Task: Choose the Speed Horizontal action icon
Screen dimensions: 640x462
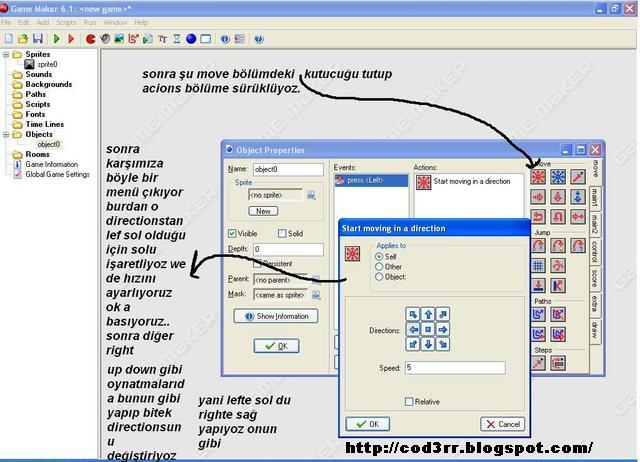Action: tap(538, 197)
